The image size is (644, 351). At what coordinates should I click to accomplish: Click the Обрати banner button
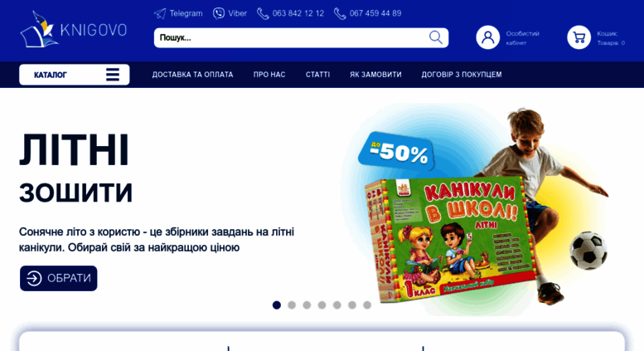click(59, 278)
